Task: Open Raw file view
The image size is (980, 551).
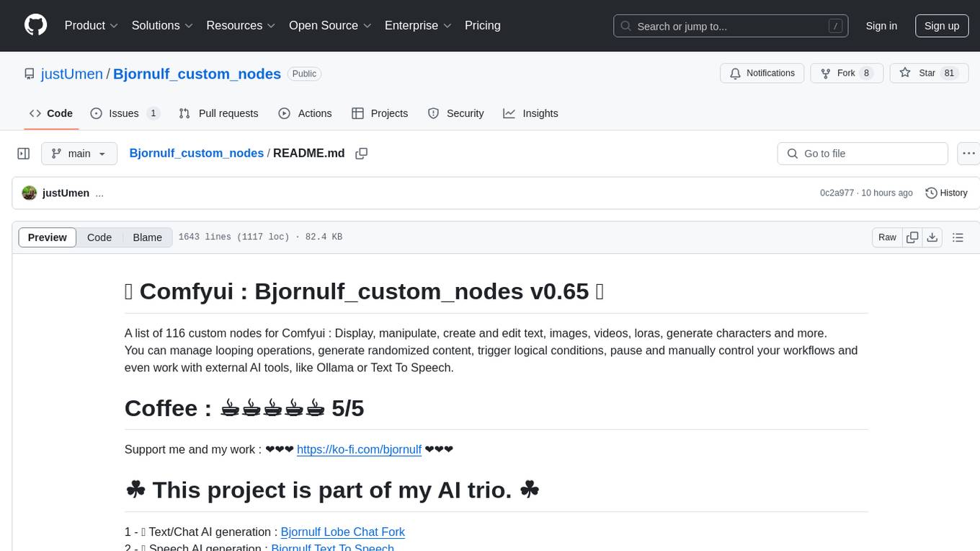Action: coord(887,237)
